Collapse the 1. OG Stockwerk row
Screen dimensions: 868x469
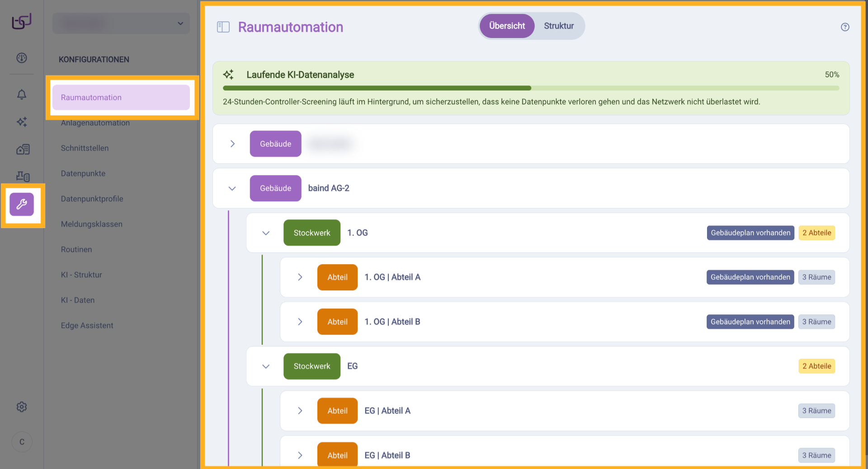point(266,233)
